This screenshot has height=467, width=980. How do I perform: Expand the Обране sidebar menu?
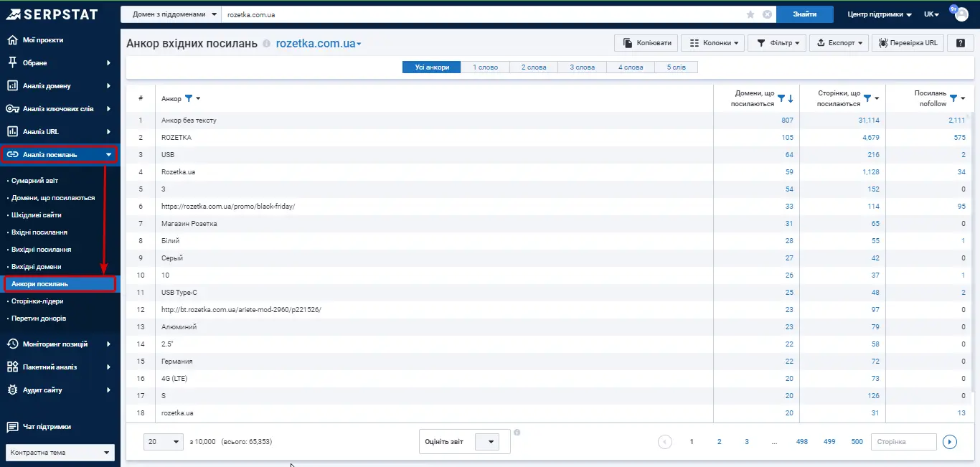[x=60, y=63]
